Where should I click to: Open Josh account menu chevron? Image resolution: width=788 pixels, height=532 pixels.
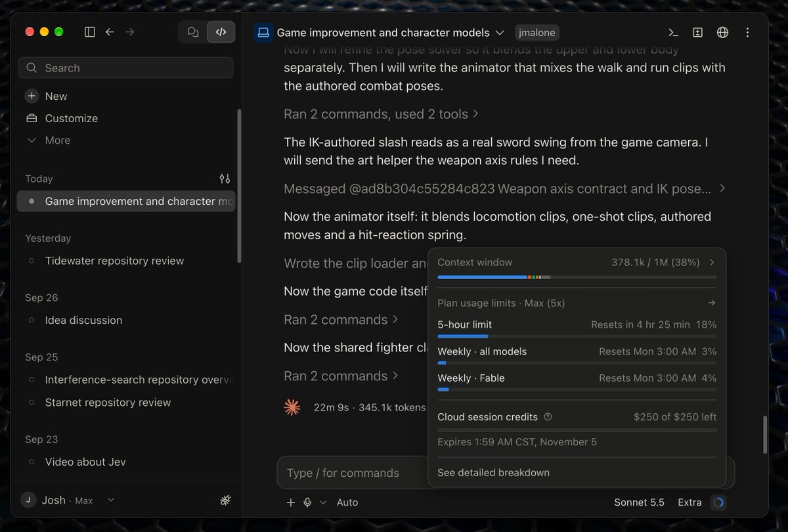click(111, 500)
